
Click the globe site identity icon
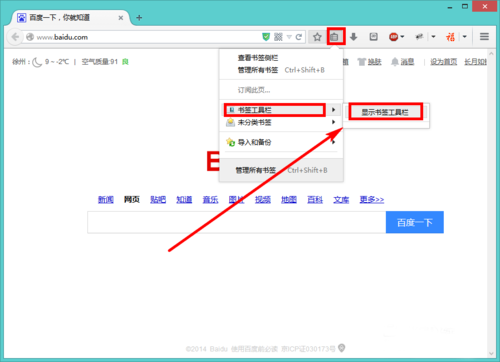point(30,37)
